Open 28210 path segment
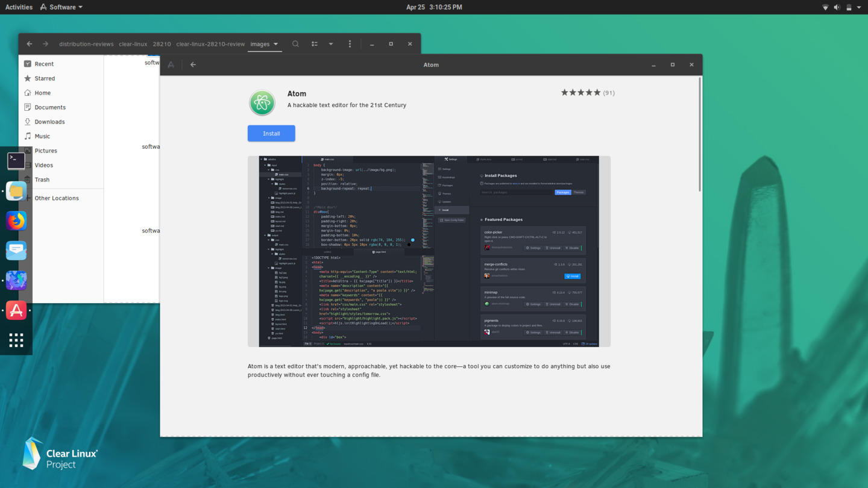The height and width of the screenshot is (488, 868). point(162,44)
